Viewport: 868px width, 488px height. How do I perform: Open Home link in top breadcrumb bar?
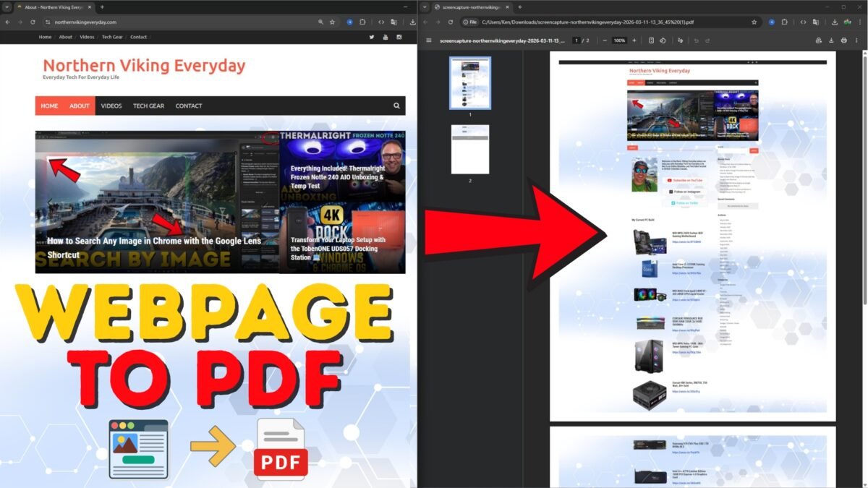pos(45,37)
